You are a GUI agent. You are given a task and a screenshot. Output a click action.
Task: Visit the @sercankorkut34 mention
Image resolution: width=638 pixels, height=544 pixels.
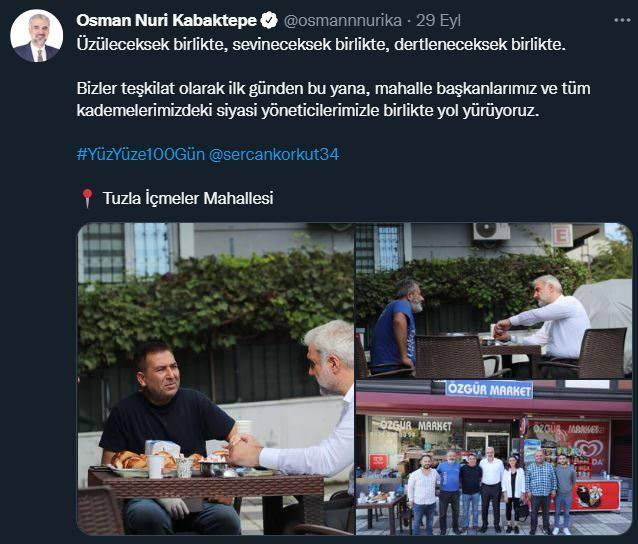pos(273,154)
